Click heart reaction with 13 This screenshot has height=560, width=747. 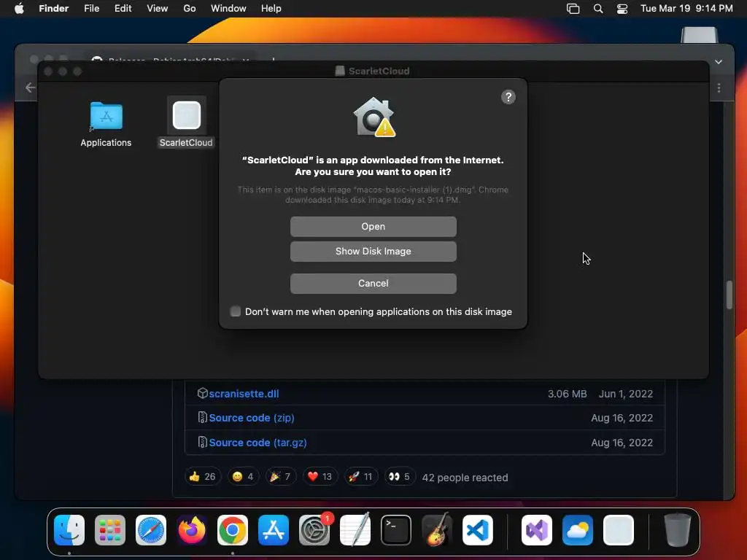[x=320, y=477]
